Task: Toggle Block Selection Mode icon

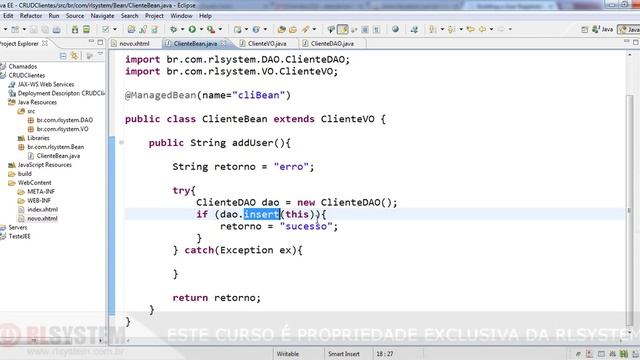Action: pyautogui.click(x=365, y=29)
